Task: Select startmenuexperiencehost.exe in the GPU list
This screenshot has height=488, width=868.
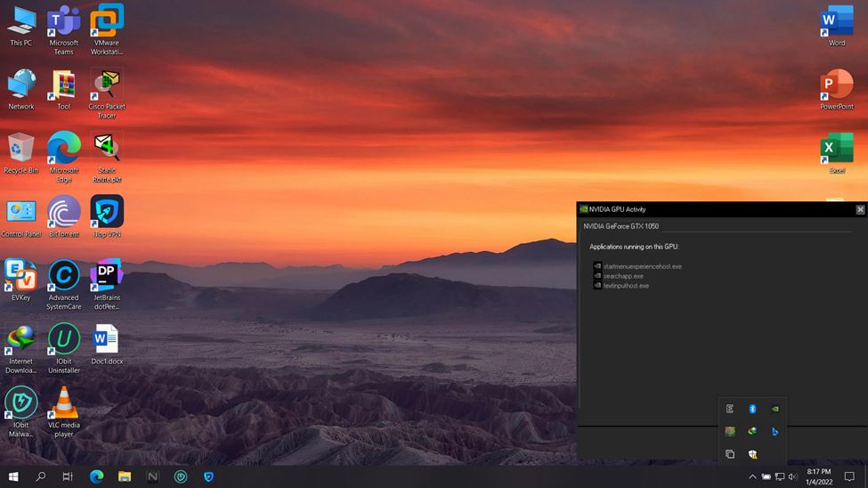Action: [x=642, y=266]
